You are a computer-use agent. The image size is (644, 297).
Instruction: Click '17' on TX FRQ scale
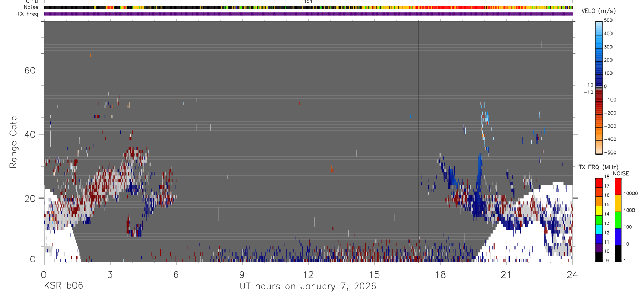(x=607, y=186)
